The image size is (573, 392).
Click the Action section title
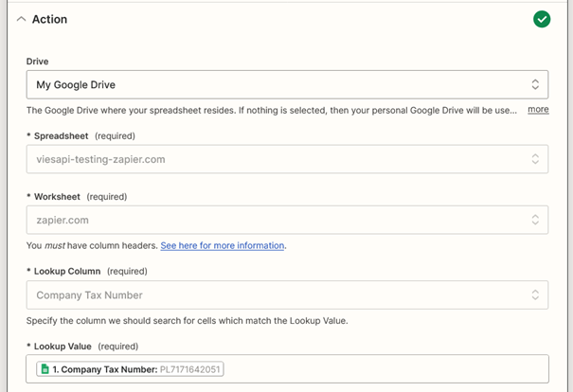49,19
